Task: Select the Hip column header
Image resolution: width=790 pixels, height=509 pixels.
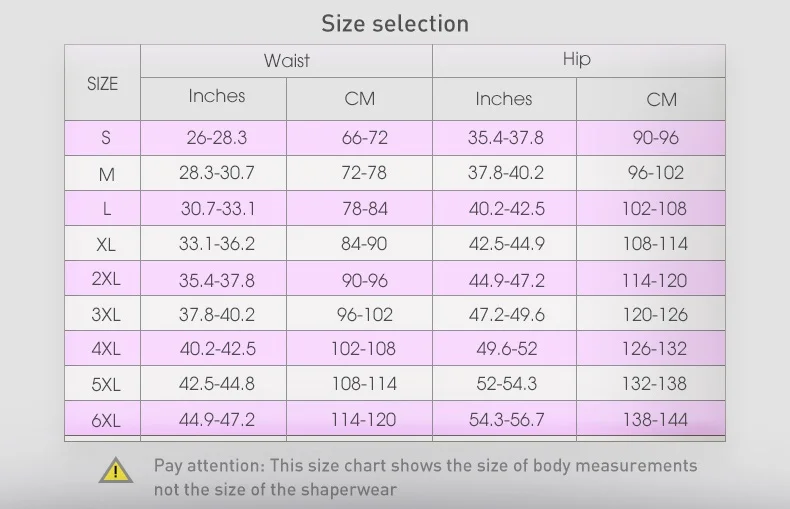Action: click(x=577, y=59)
